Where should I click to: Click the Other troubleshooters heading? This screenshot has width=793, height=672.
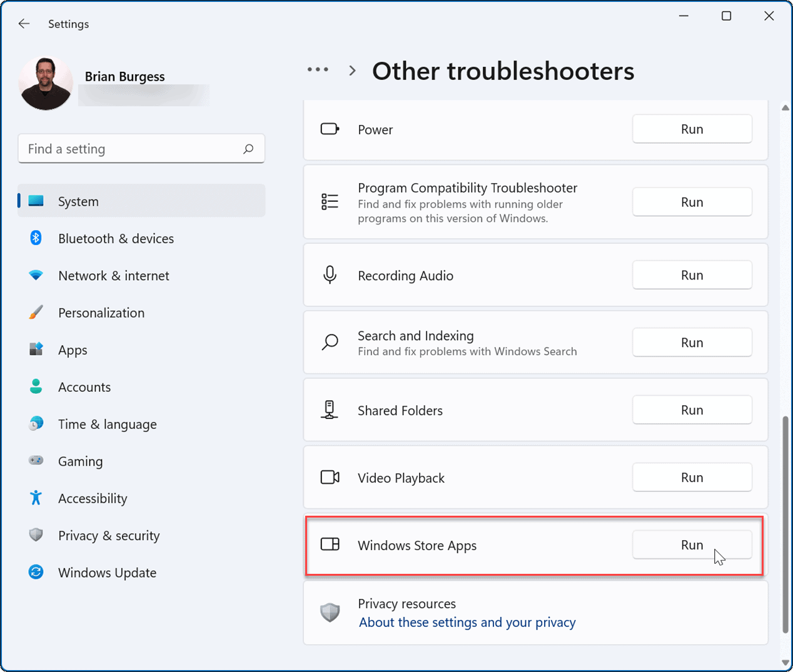coord(503,71)
